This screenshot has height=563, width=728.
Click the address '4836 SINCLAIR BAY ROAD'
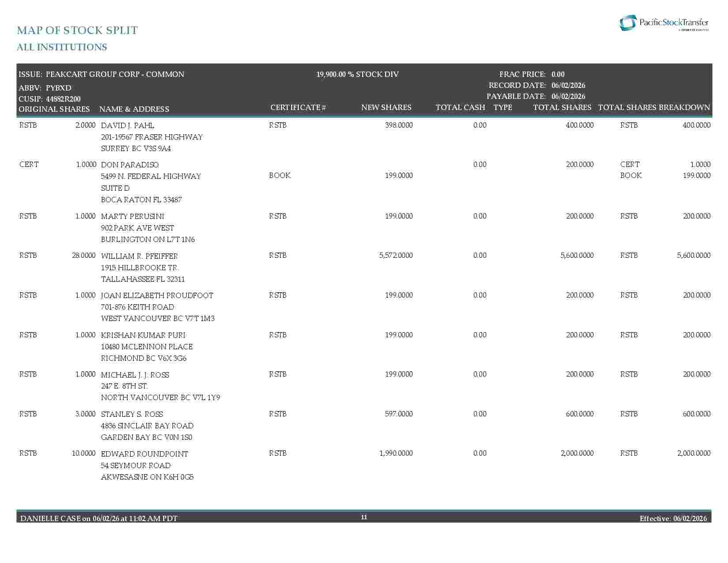pyautogui.click(x=147, y=426)
